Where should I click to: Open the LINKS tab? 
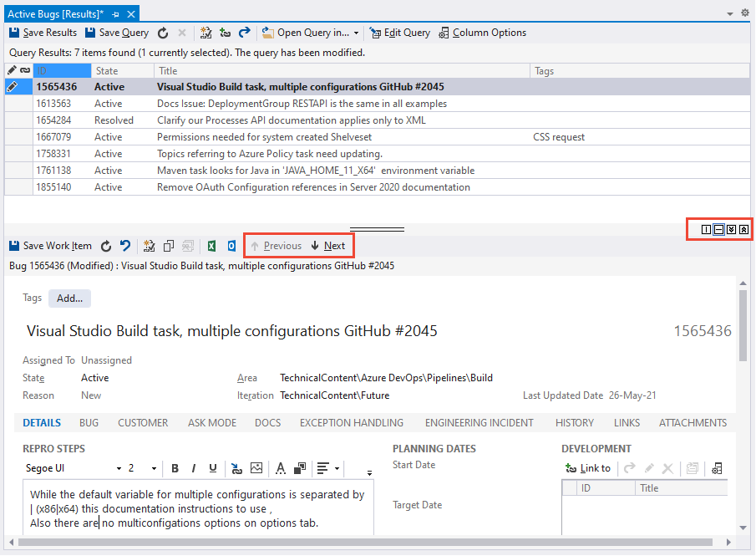tap(627, 423)
